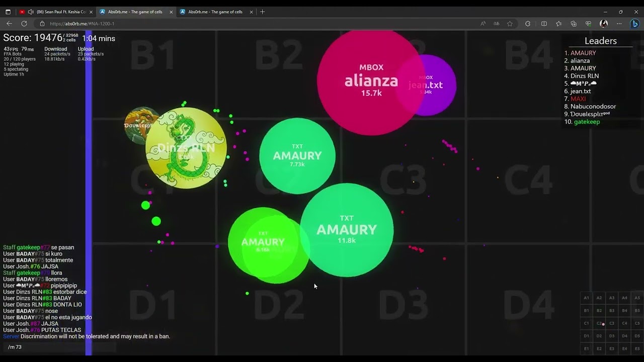Open tab actions menu icon

pos(8,12)
